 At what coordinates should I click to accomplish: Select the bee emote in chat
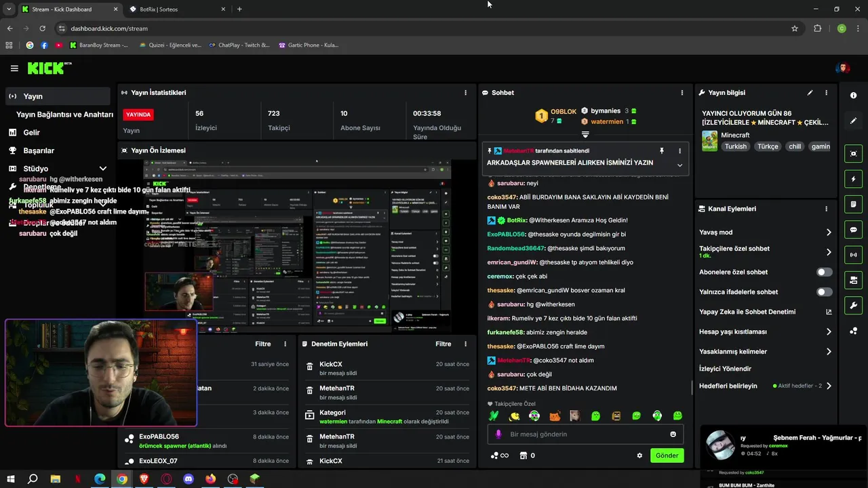click(514, 415)
